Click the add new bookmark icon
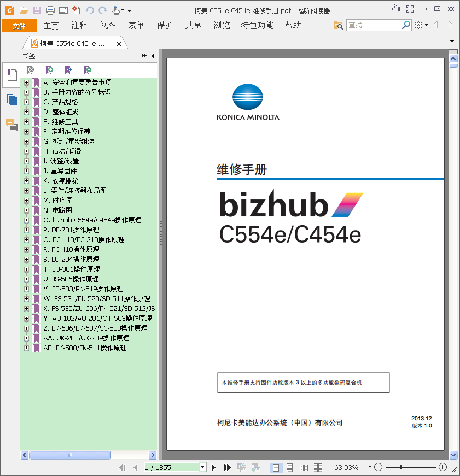 pyautogui.click(x=49, y=70)
